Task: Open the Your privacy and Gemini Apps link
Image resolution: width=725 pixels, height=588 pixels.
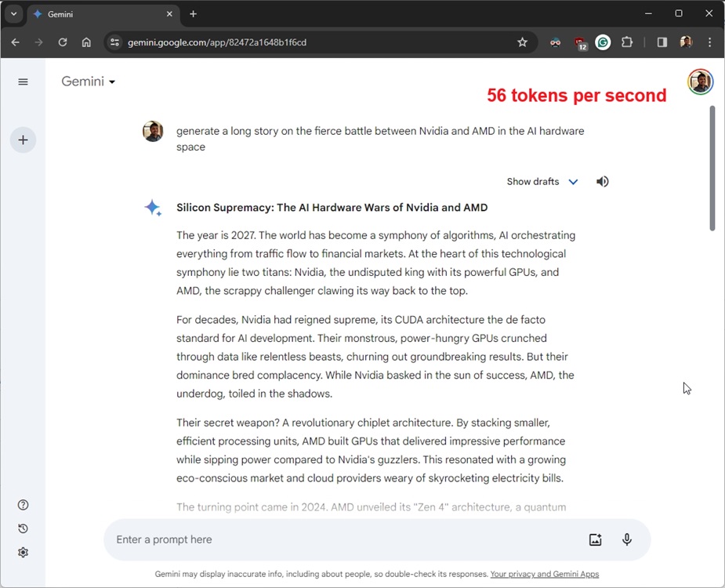Action: pos(545,574)
